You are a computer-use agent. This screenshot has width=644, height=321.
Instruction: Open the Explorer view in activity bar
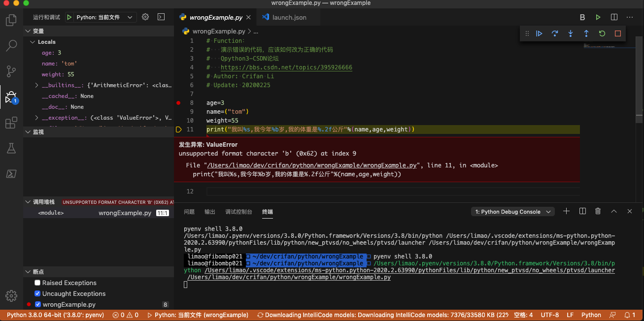[11, 20]
